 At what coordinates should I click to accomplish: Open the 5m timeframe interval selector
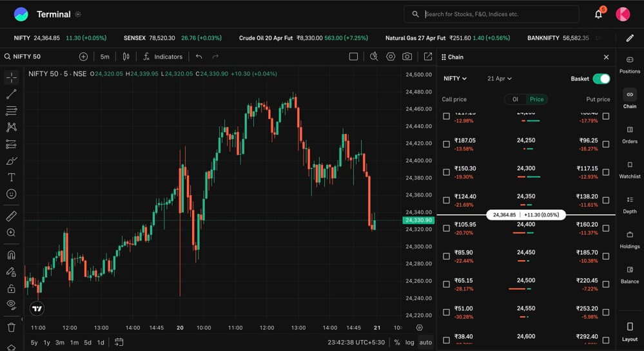[x=104, y=57]
